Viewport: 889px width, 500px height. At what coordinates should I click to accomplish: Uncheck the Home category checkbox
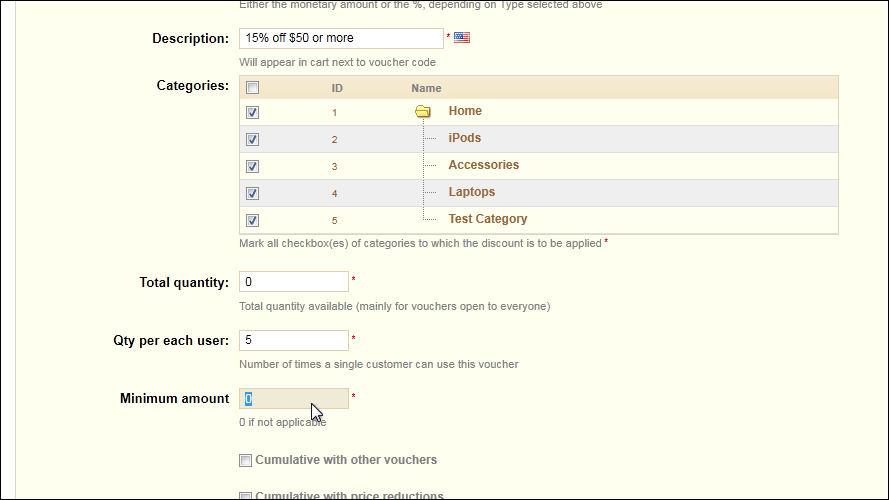pyautogui.click(x=252, y=112)
